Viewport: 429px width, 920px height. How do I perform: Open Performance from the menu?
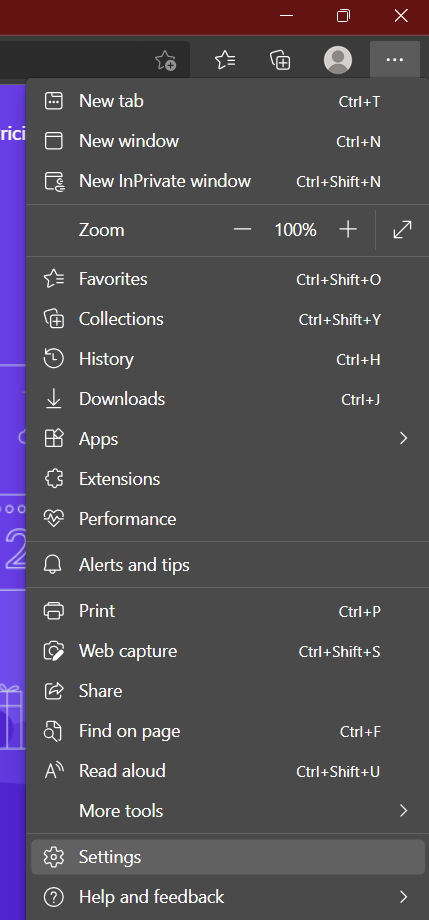[x=228, y=519]
